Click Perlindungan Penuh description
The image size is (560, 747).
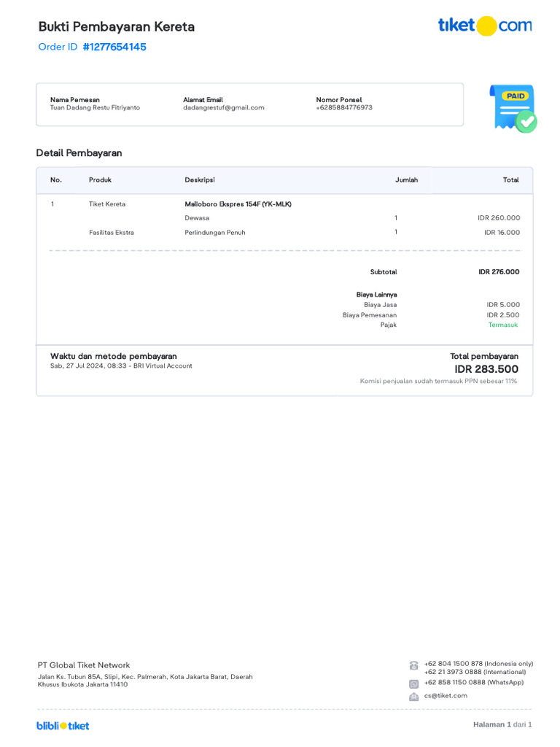click(x=215, y=233)
